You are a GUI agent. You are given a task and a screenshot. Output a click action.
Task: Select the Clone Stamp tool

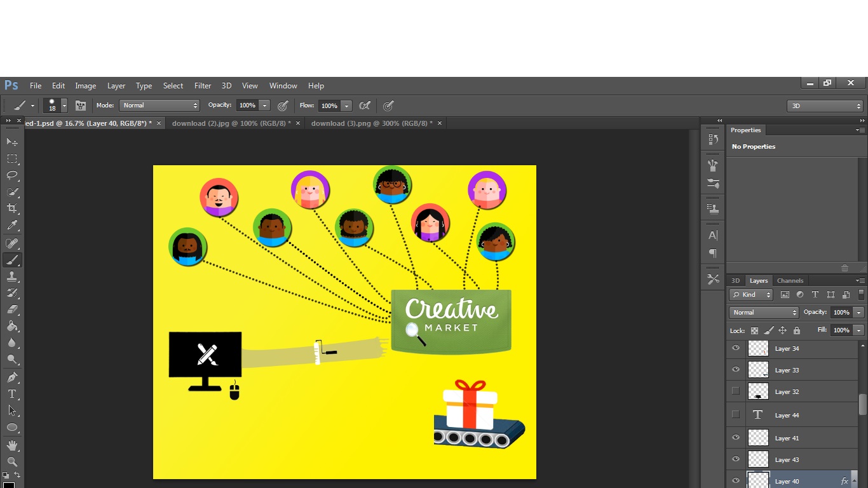point(12,276)
